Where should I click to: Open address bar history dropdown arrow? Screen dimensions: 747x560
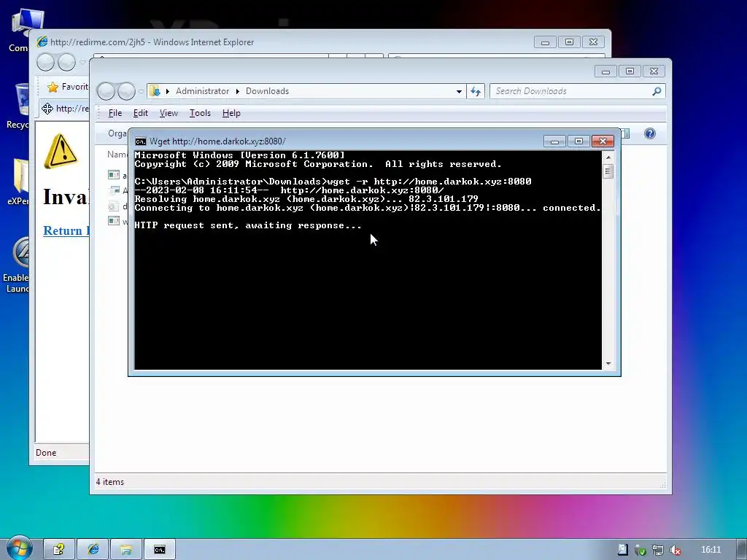click(459, 91)
